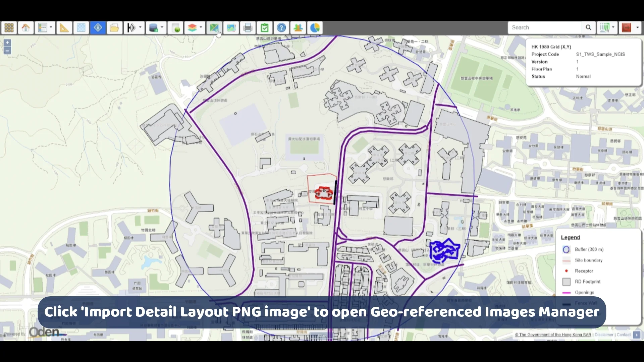Click the 'Receptor' legend label
The image size is (644, 362).
coord(584,271)
